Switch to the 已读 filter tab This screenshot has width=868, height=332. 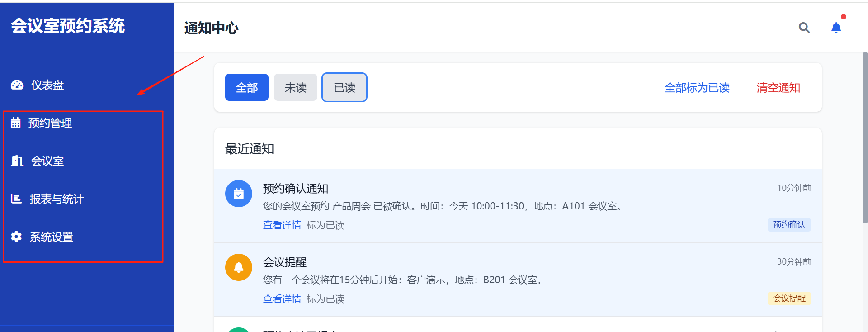(x=344, y=87)
